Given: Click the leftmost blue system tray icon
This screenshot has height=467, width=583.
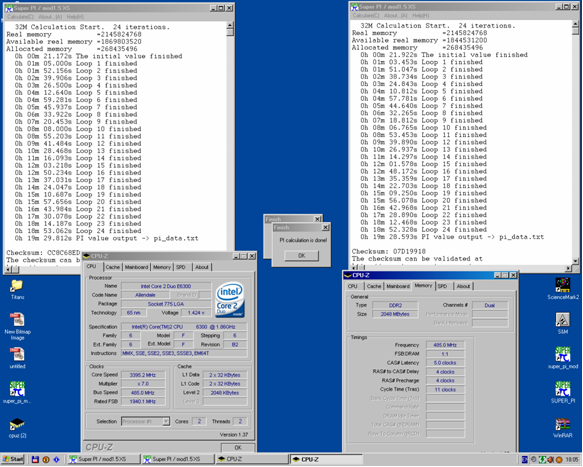Looking at the screenshot, I should click(x=525, y=460).
